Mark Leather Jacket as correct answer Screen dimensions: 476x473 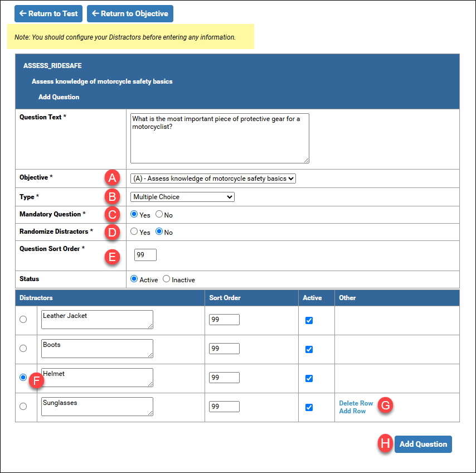[23, 320]
